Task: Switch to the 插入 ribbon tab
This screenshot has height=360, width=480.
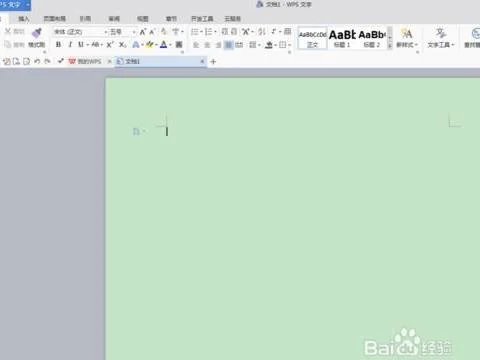Action: [x=24, y=19]
